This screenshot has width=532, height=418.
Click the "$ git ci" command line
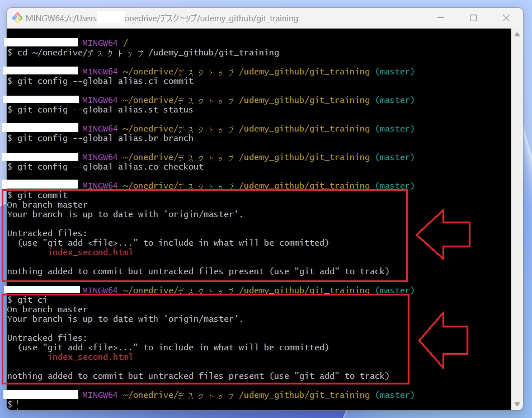point(27,300)
